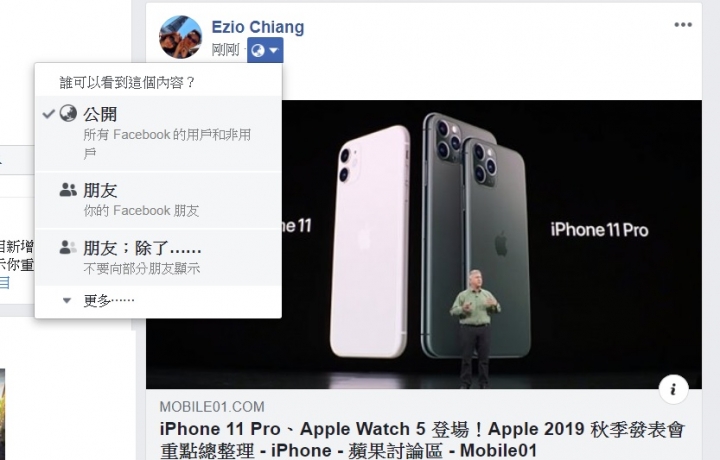Pick the 不要向部分朋友顯示 description line
The height and width of the screenshot is (460, 720).
[x=141, y=269]
